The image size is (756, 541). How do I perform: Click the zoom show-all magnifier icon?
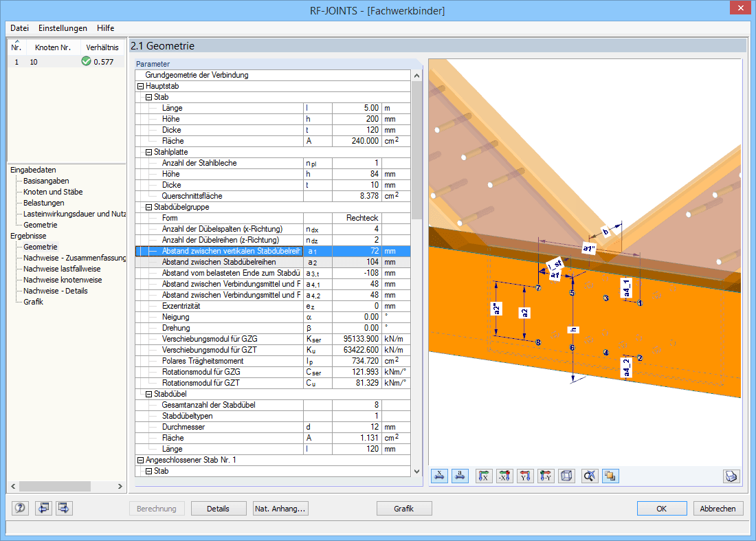tap(589, 476)
